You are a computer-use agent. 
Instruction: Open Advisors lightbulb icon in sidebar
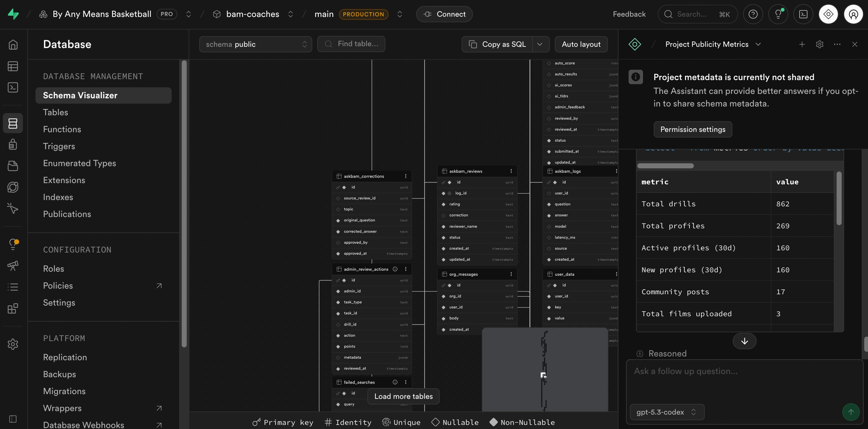13,244
